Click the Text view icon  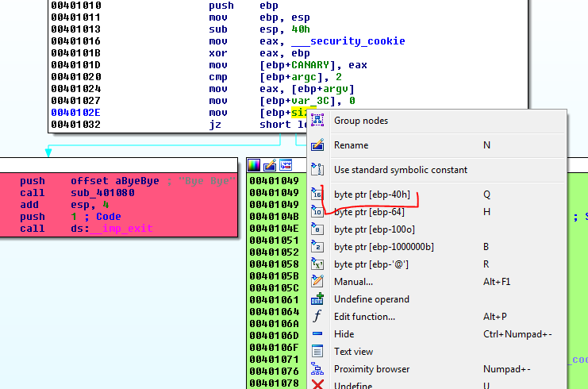(317, 352)
